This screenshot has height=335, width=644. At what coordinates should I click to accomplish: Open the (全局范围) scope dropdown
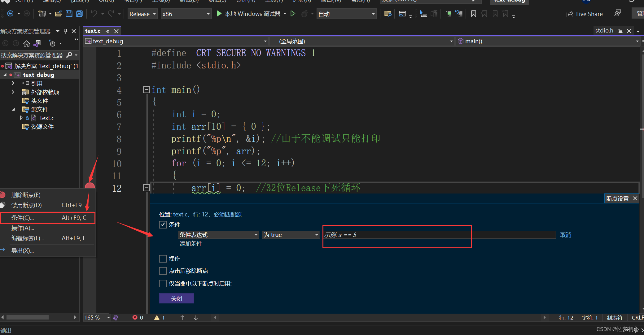(x=362, y=41)
